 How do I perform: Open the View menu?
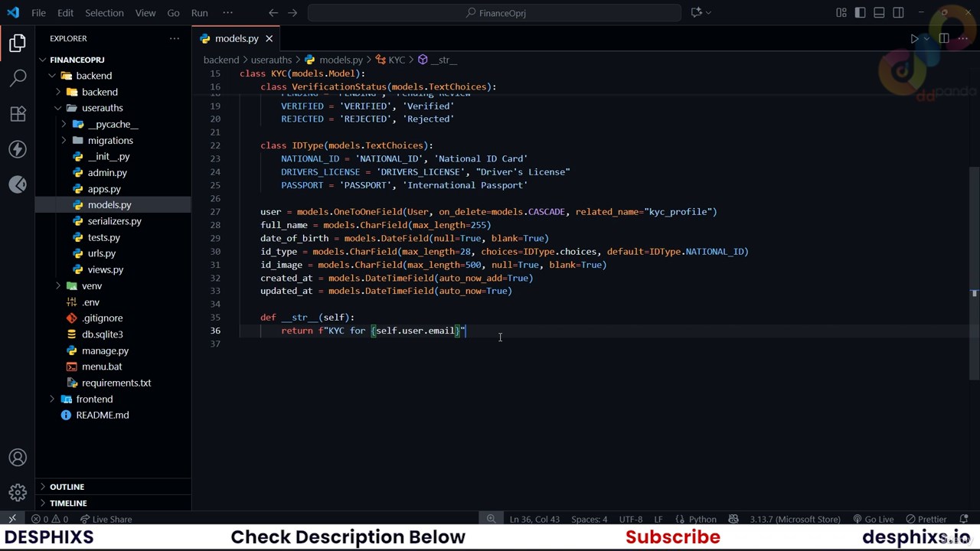coord(145,13)
